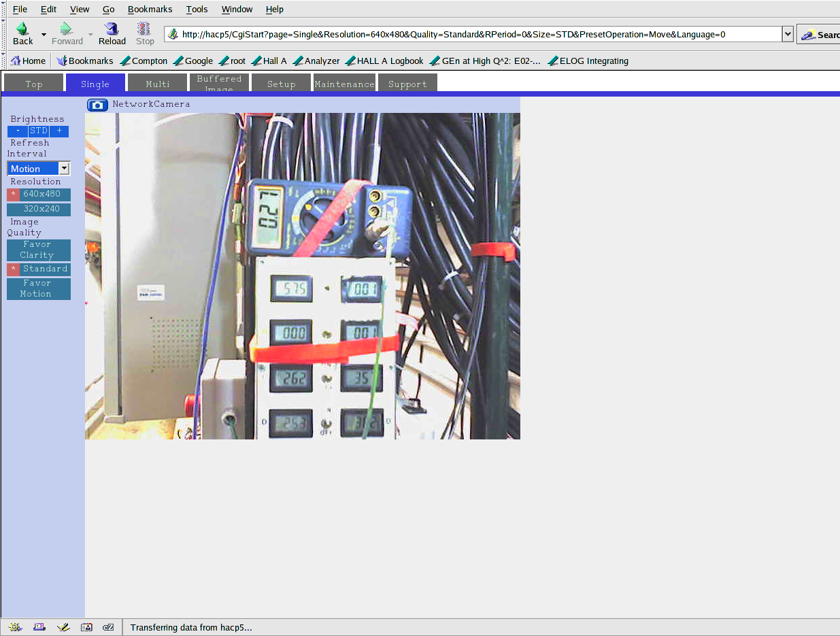This screenshot has height=636, width=840.
Task: Open the View menu
Action: tap(80, 9)
